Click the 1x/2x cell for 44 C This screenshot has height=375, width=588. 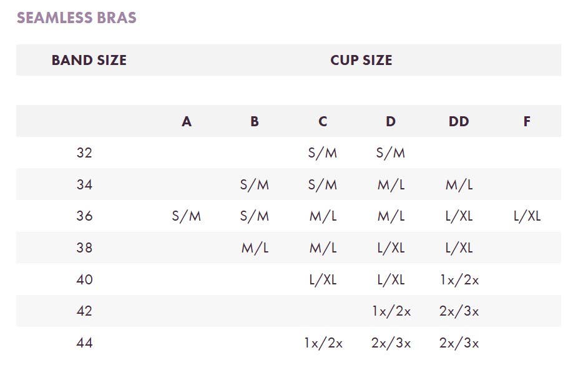tap(323, 343)
